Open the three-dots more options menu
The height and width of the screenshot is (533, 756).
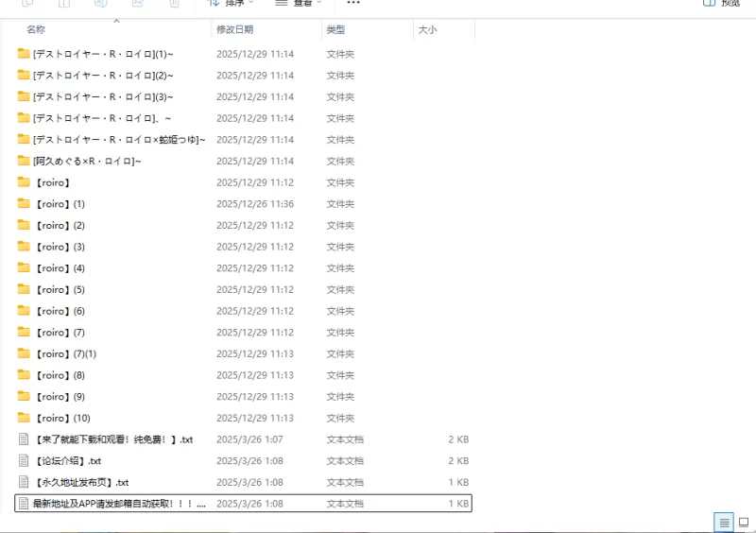(353, 3)
